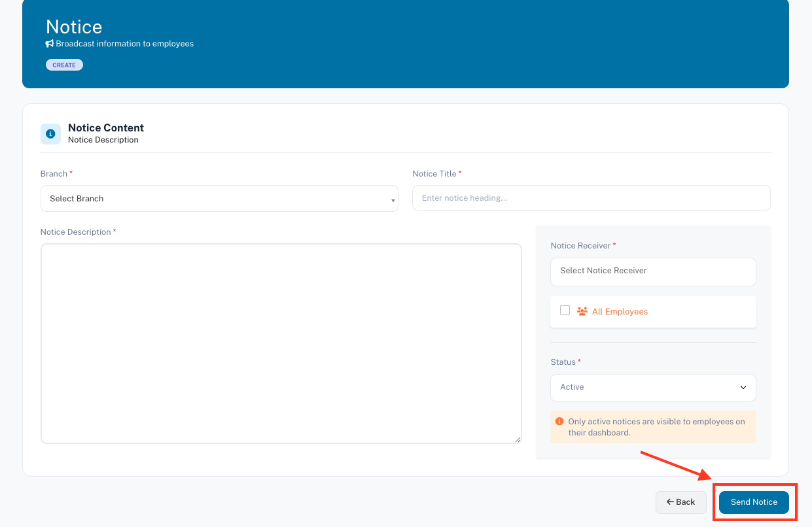Image resolution: width=812 pixels, height=527 pixels.
Task: Click the blue info icon beside Notice Content
Action: 50,133
